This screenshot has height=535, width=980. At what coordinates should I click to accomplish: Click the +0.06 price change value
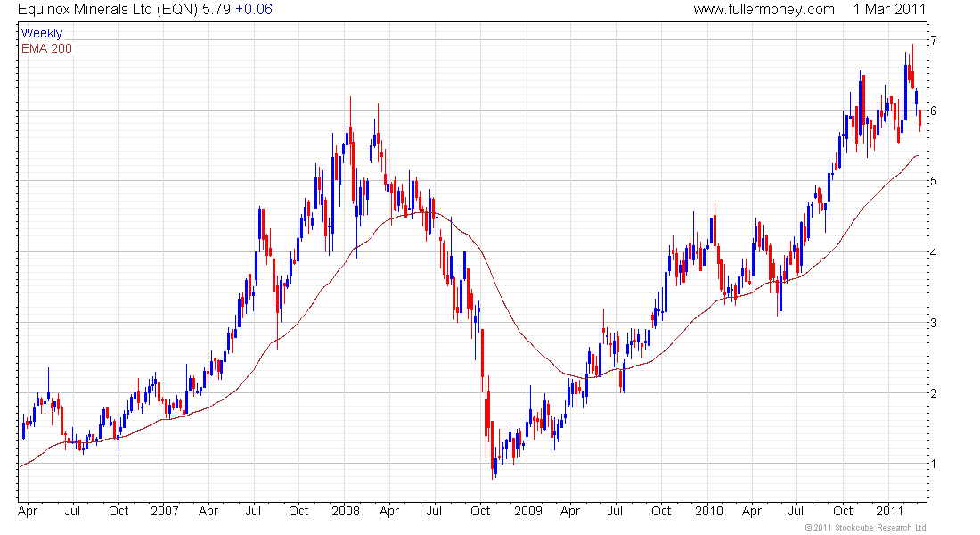[x=254, y=10]
